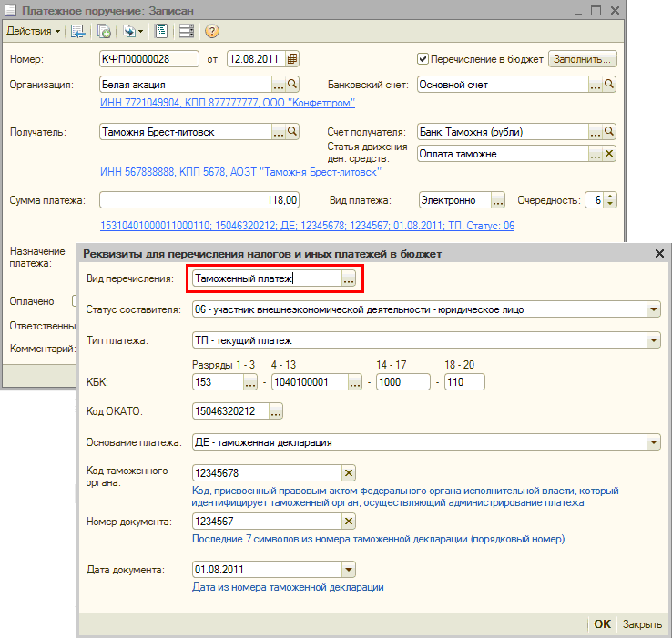Click magnifier icon in Получатель field

tap(292, 132)
